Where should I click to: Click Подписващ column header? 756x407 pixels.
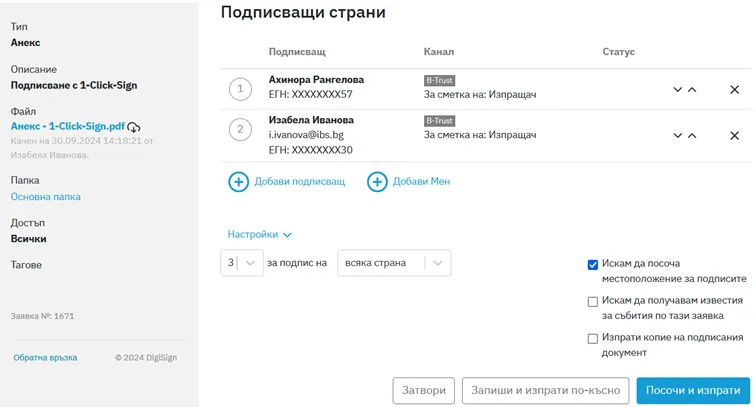click(297, 52)
